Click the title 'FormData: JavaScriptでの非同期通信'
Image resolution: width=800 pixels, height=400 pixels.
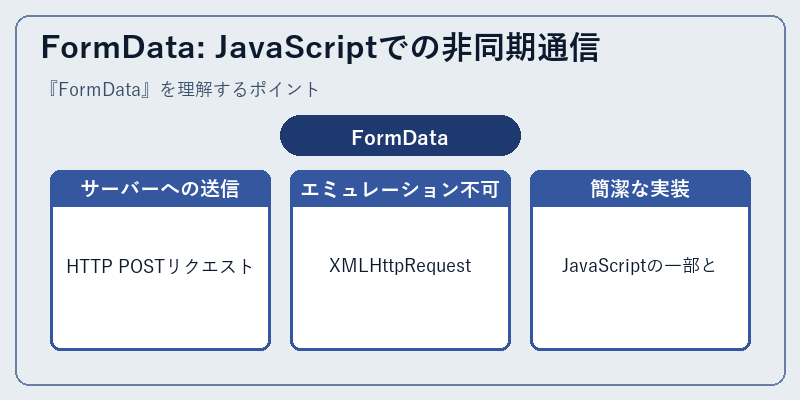point(320,48)
